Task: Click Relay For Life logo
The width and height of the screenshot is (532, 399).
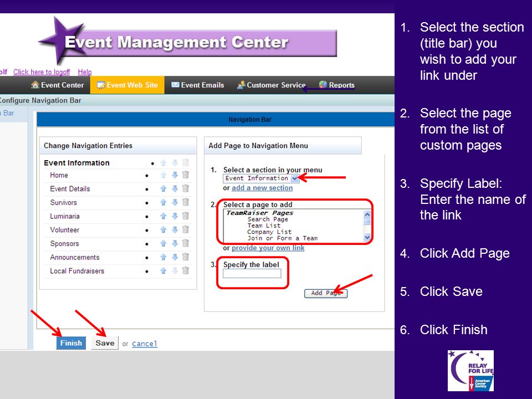Action: pos(470,371)
